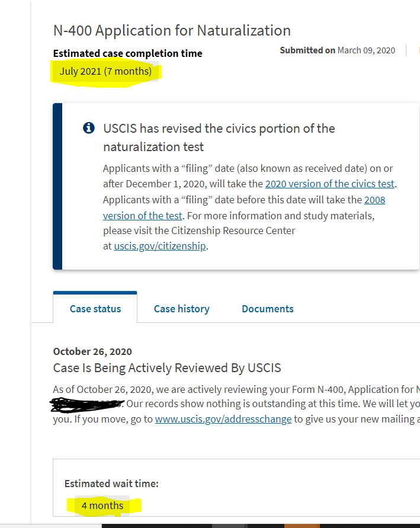Click the highlighted 4 months wait time value
The height and width of the screenshot is (528, 420).
tap(102, 505)
